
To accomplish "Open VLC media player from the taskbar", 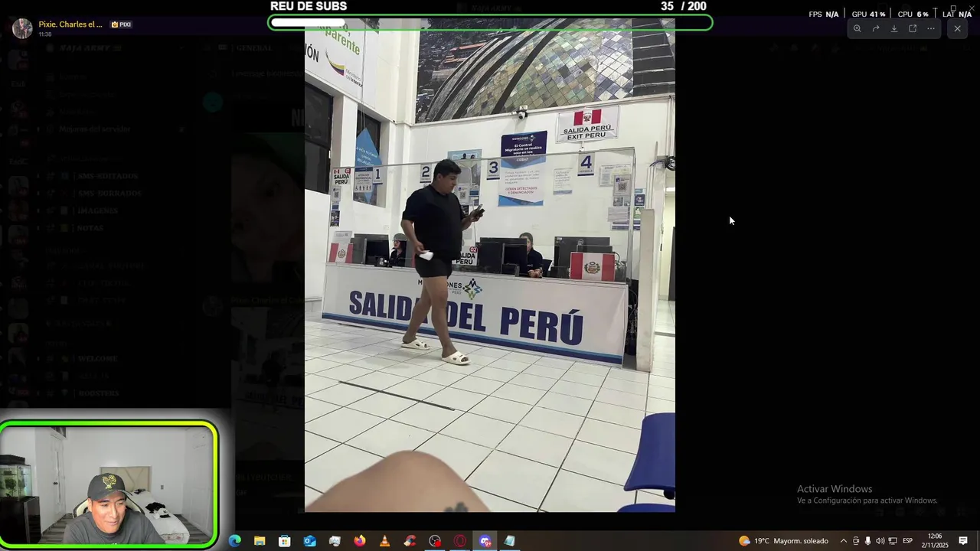I will click(384, 541).
